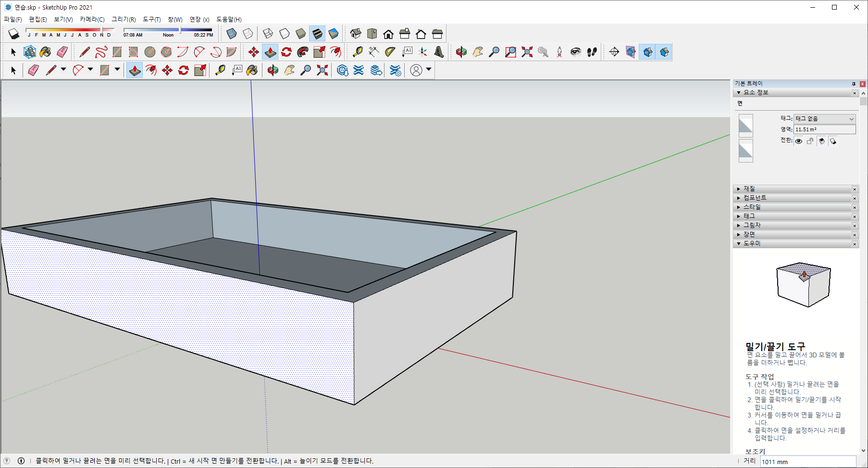The height and width of the screenshot is (468, 868).
Task: Choose the Section Plane tool
Action: [614, 52]
